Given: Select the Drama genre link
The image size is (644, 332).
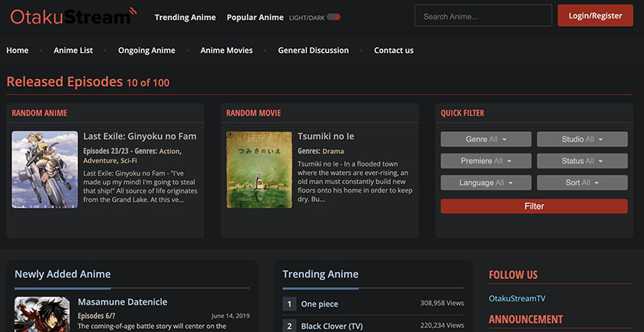Looking at the screenshot, I should click(x=333, y=151).
